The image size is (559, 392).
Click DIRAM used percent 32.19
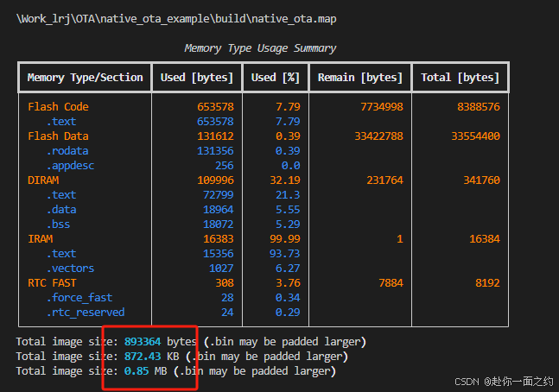click(285, 180)
